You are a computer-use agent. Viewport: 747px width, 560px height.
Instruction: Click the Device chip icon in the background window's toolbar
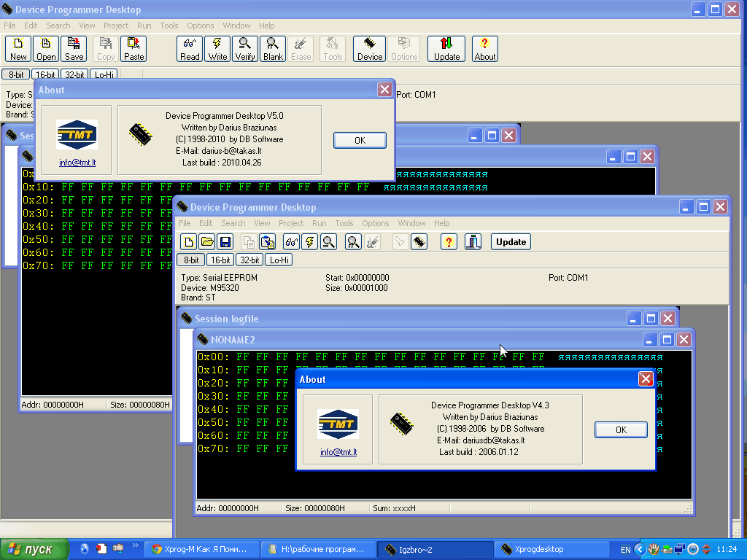click(x=370, y=49)
